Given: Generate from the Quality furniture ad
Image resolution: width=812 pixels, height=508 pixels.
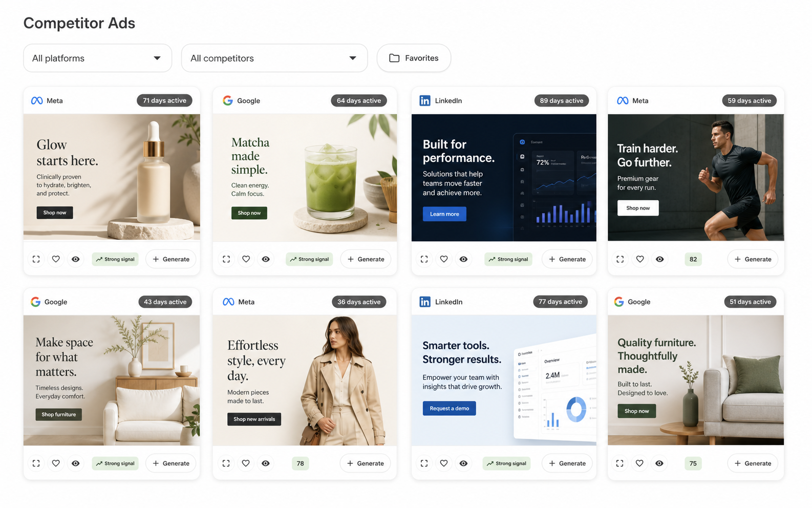Looking at the screenshot, I should click(x=753, y=463).
